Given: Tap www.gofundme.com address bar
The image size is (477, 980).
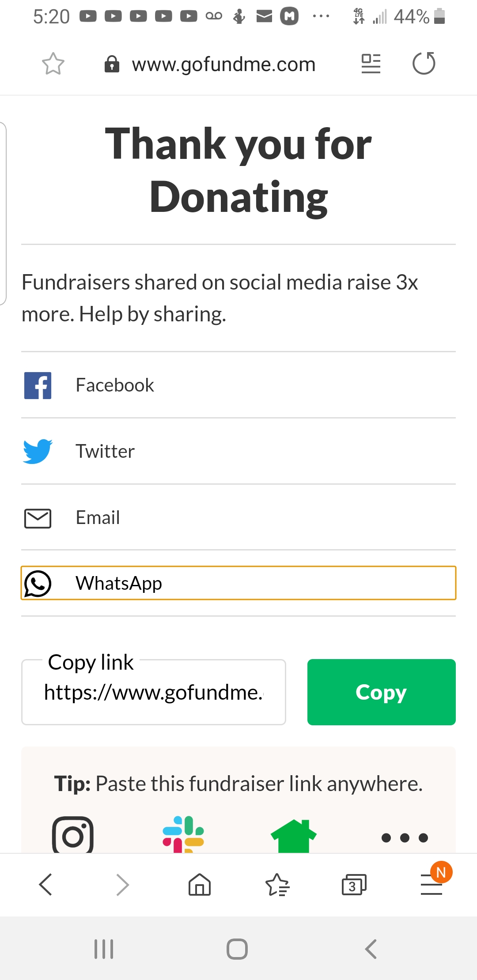Looking at the screenshot, I should click(x=224, y=64).
